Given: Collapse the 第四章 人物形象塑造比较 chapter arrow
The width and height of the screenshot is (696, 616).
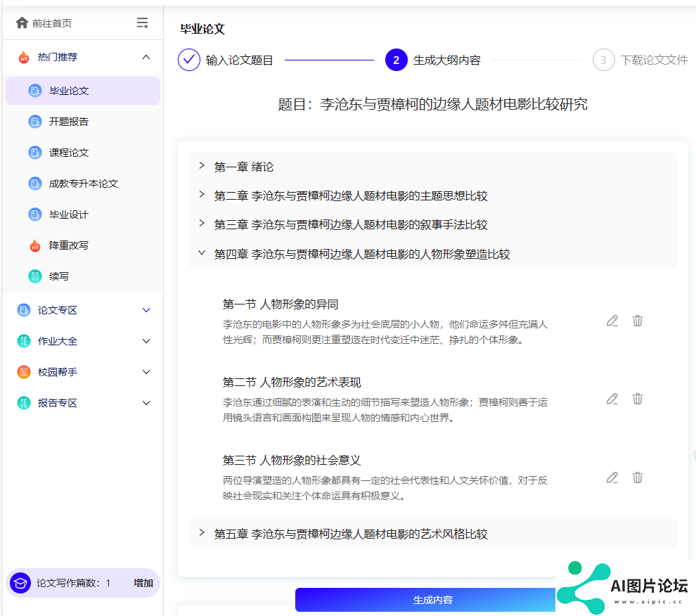Looking at the screenshot, I should tap(202, 252).
